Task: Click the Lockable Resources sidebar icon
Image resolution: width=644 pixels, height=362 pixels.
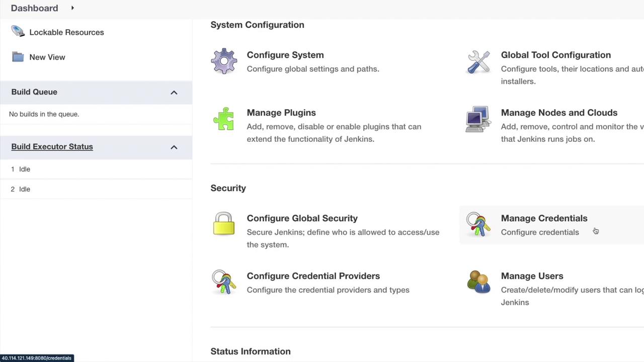Action: 18,32
